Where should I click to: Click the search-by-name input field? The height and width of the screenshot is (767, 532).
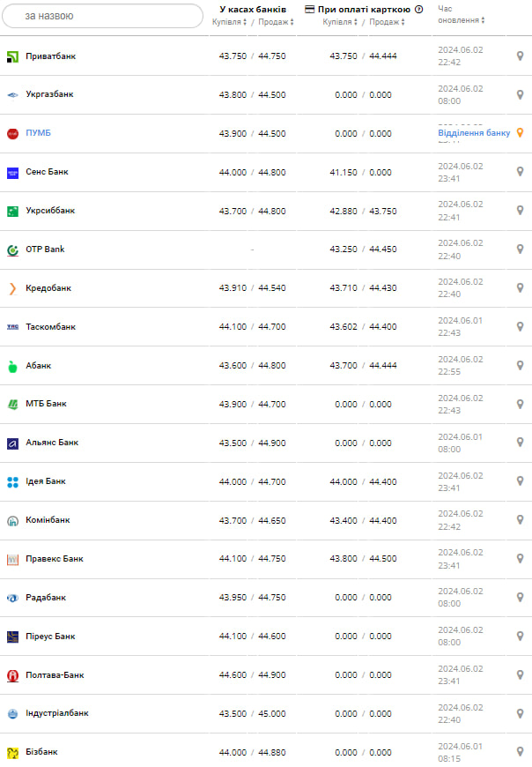click(101, 16)
